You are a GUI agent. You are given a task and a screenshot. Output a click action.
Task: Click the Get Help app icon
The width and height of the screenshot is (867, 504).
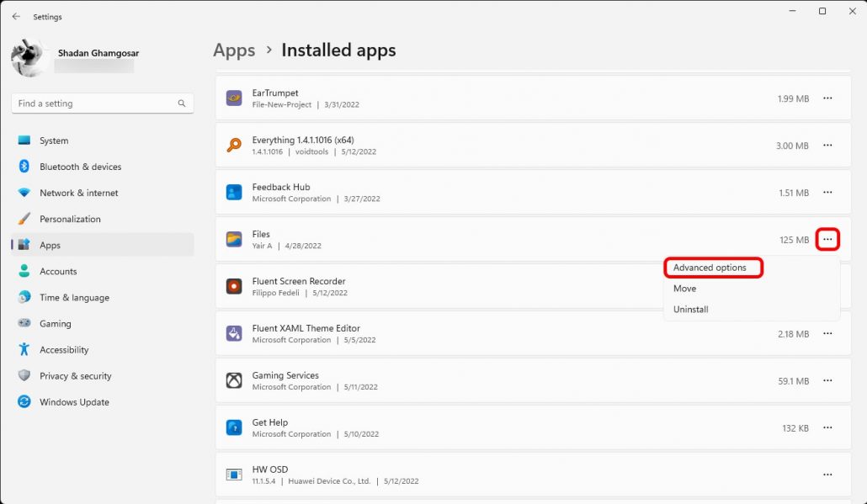click(234, 428)
